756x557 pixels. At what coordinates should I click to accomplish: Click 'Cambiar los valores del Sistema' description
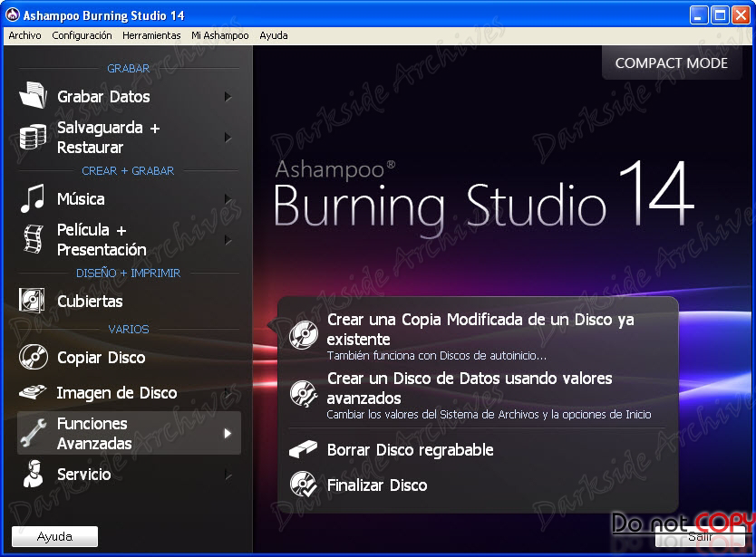coord(489,415)
